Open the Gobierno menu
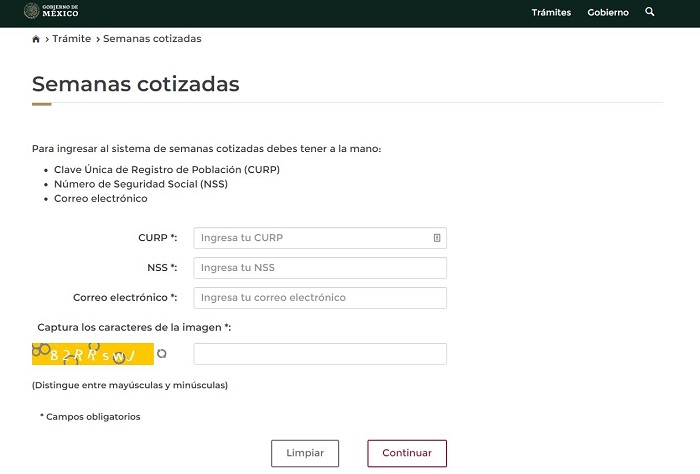This screenshot has height=474, width=700. [608, 13]
